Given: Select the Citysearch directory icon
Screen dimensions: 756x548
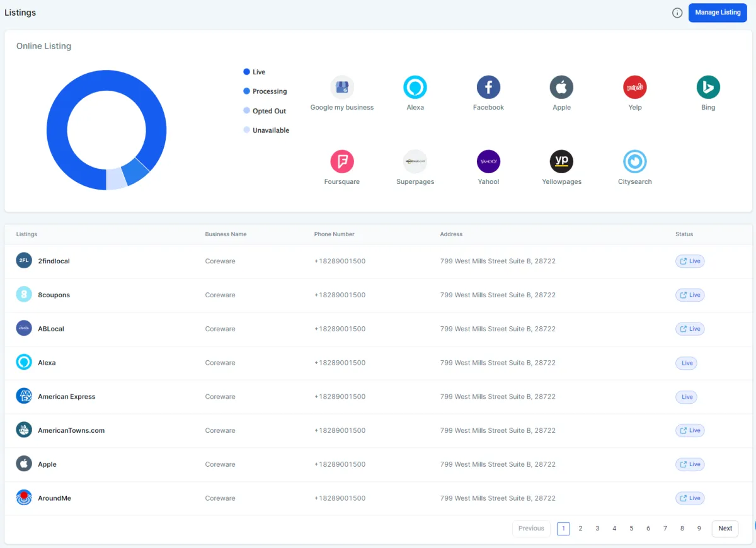Looking at the screenshot, I should click(635, 161).
